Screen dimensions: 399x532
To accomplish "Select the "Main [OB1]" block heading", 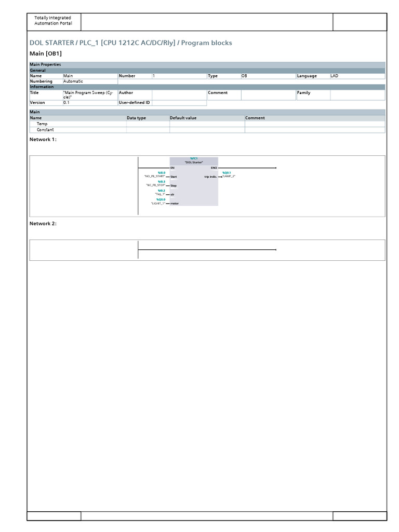I will coord(46,54).
